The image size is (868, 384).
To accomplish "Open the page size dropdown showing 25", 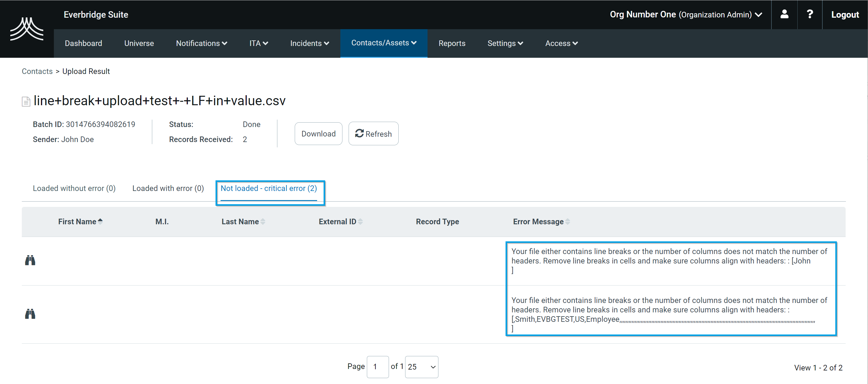I will 421,367.
